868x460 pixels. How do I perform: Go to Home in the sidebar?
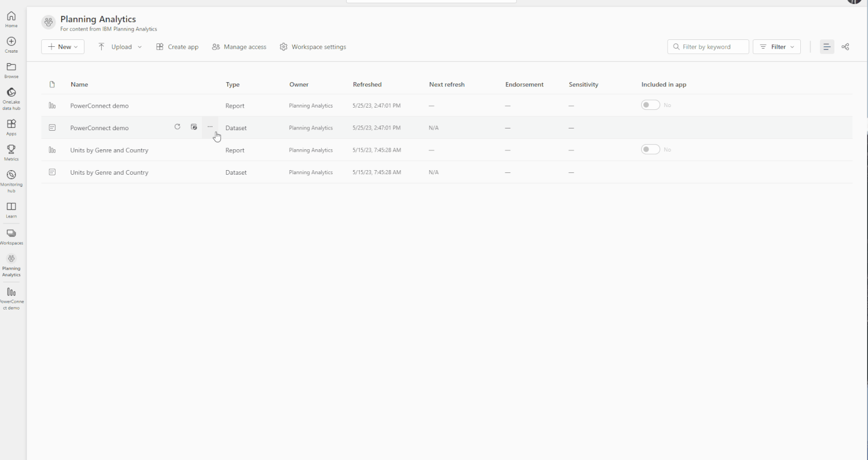point(11,19)
